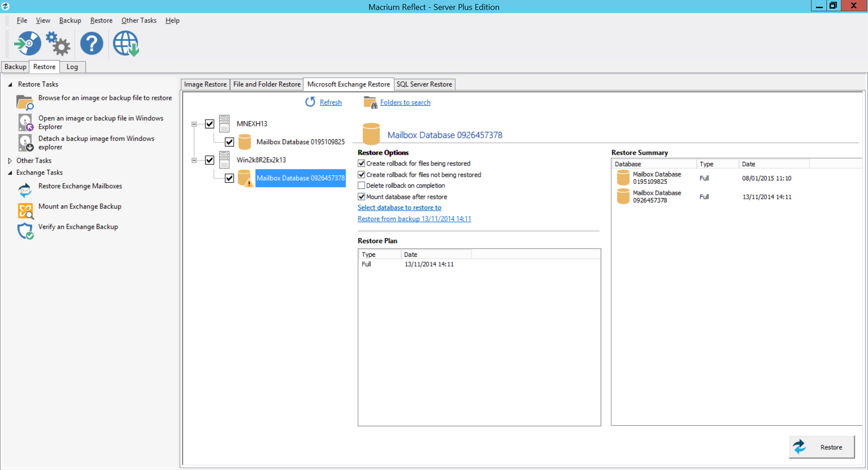
Task: Collapse the Exchange Tasks section arrow
Action: (x=10, y=173)
